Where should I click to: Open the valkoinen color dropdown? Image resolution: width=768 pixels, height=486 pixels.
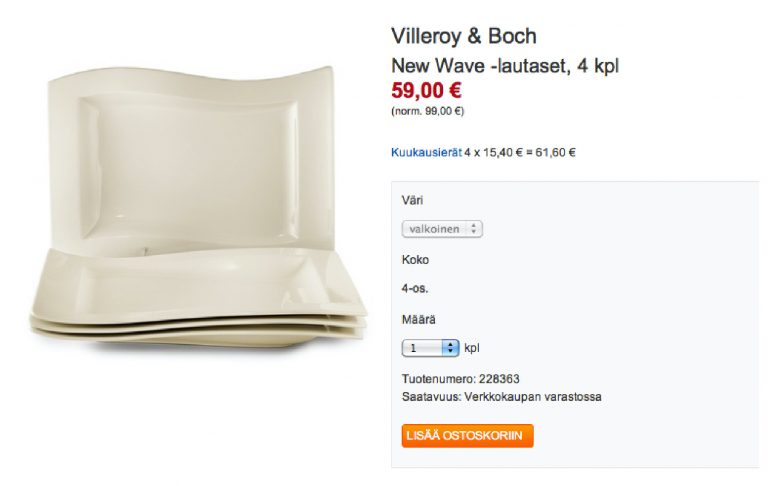(x=442, y=229)
